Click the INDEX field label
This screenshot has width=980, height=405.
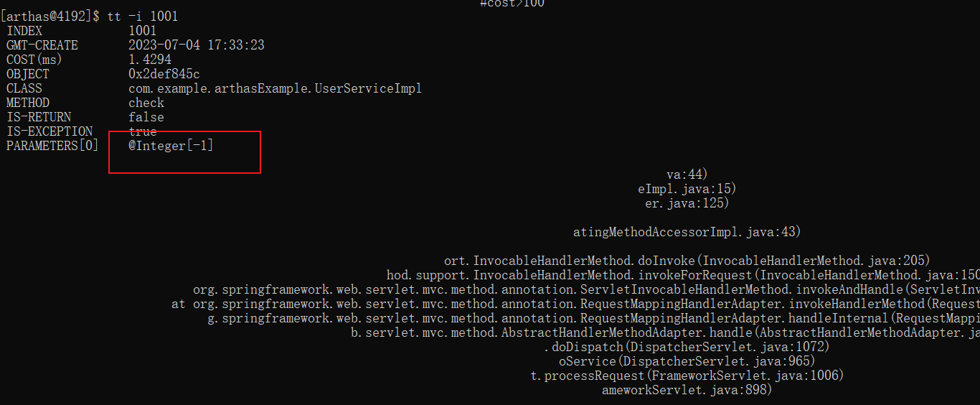[24, 31]
